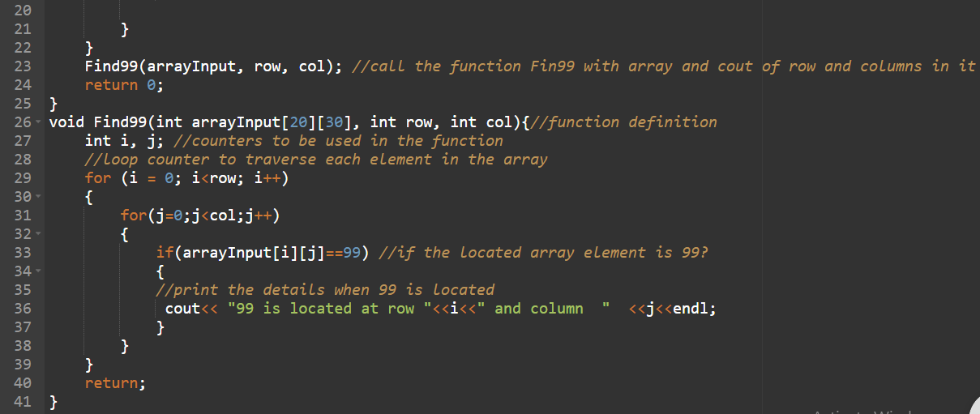Click line number 36 in the gutter
The width and height of the screenshot is (980, 414).
tap(23, 309)
